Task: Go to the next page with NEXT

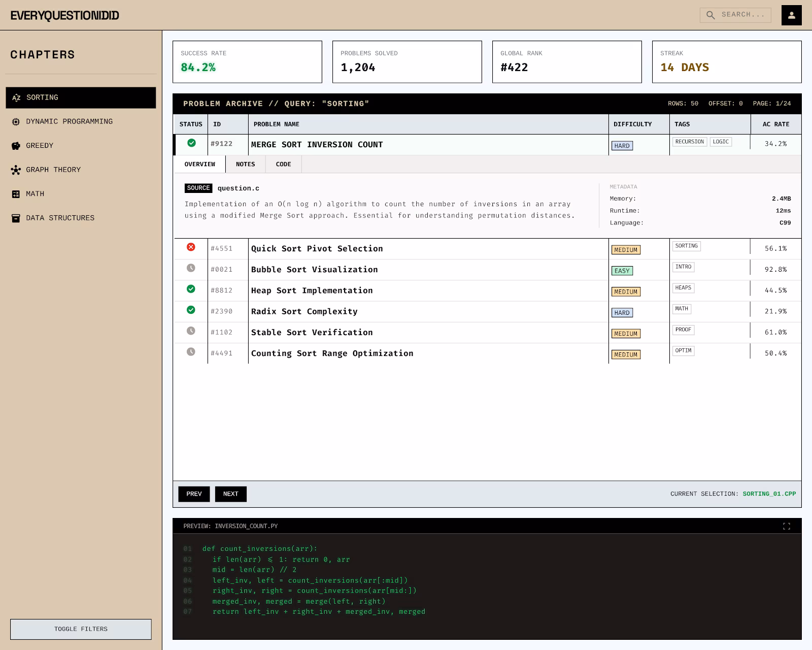Action: 230,494
